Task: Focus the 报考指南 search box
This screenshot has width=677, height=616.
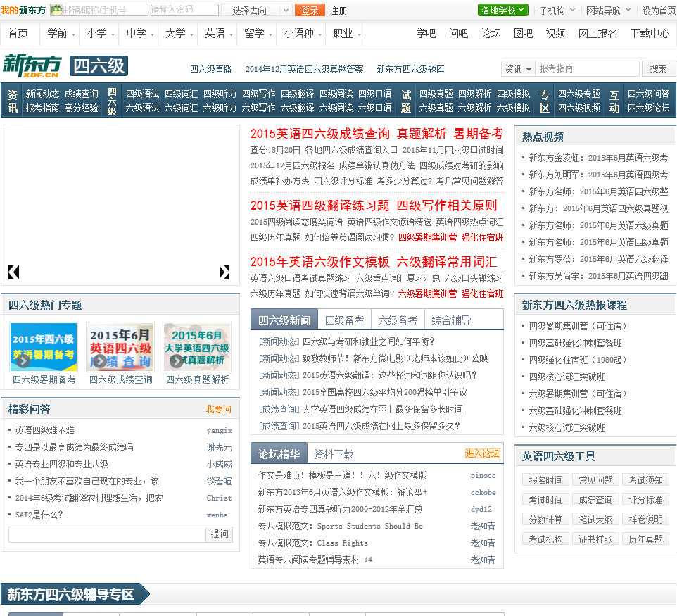Action: pyautogui.click(x=587, y=69)
